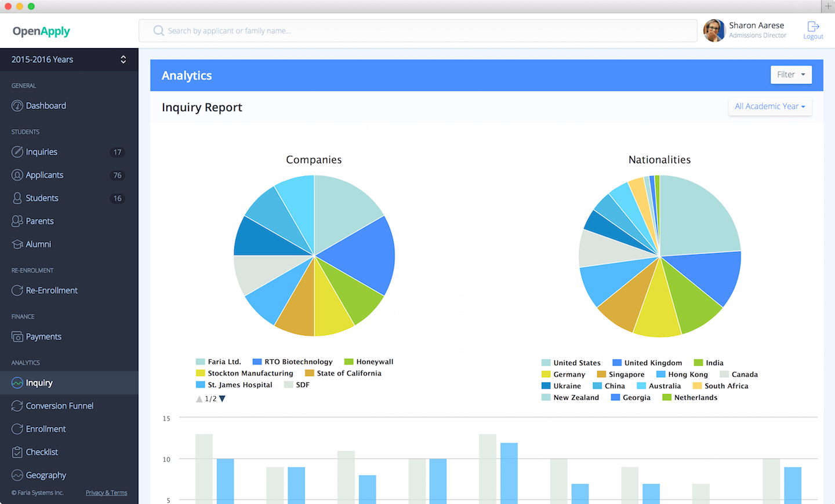Toggle United States legend entry
Screen dimensions: 835x504
point(571,363)
